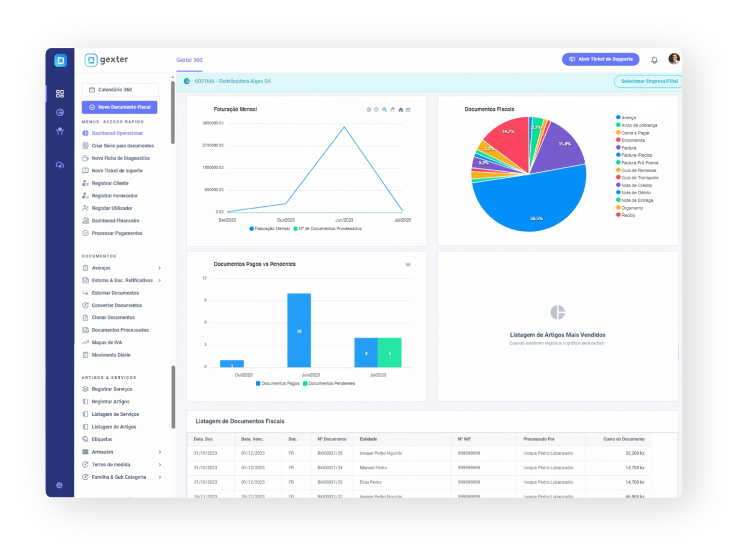The height and width of the screenshot is (560, 747).
Task: Expand the Avenças submenu
Action: click(x=160, y=268)
